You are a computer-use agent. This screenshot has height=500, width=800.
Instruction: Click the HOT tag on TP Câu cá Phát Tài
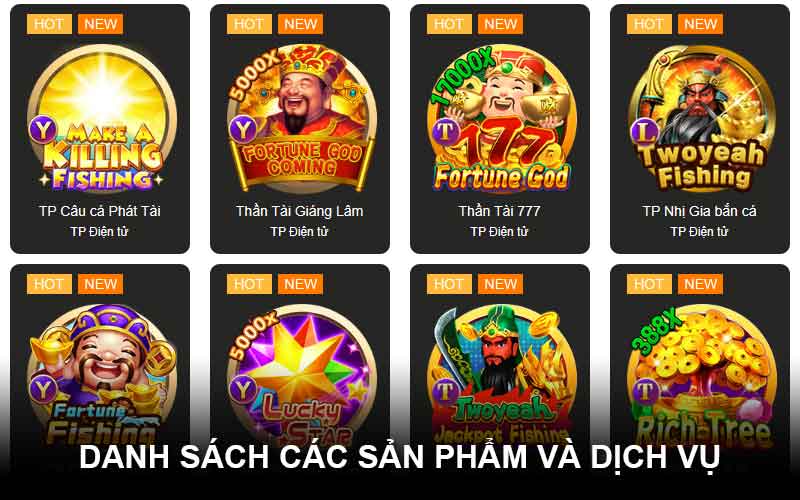coord(49,24)
